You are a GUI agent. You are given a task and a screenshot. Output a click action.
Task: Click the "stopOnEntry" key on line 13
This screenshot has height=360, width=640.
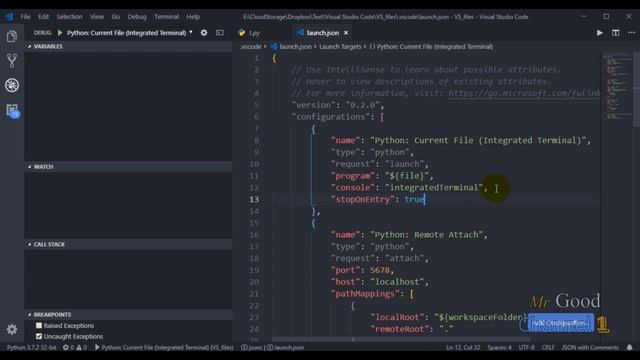(363, 199)
